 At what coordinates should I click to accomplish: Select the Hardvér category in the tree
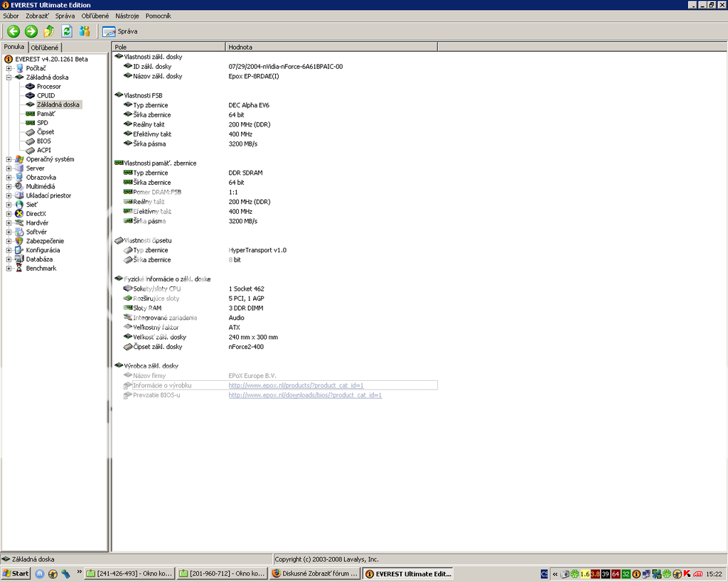37,222
